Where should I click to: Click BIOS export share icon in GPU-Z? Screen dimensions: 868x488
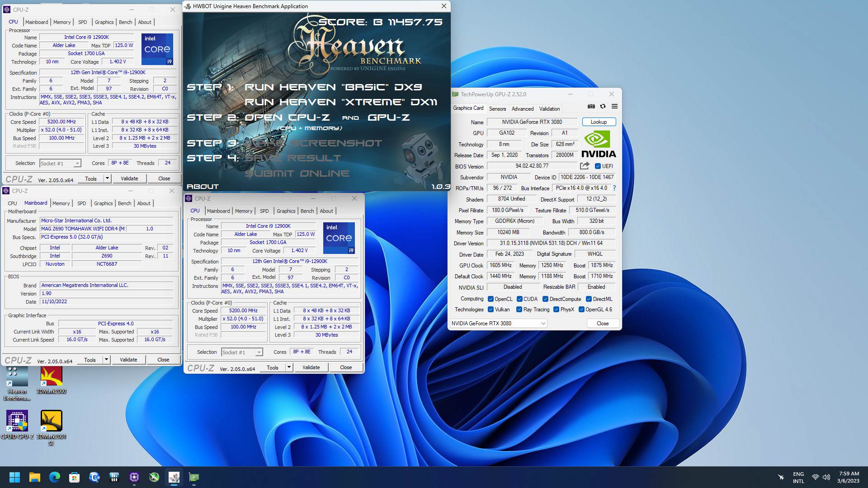(x=585, y=166)
